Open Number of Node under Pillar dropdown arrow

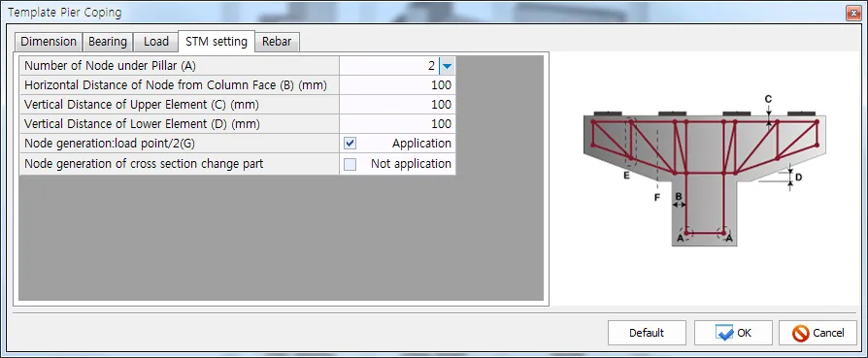coord(448,66)
